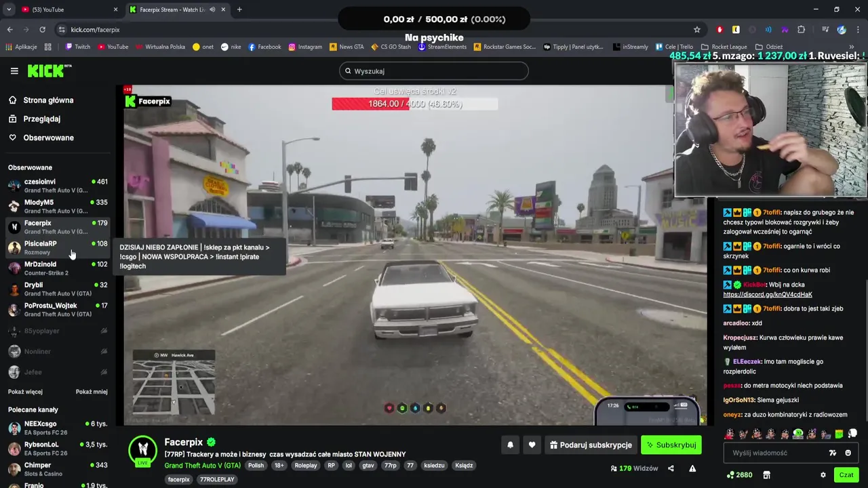Screen dimensions: 868x488
Task: Open PoProstu_Wojtek channel in sidebar
Action: pyautogui.click(x=58, y=310)
